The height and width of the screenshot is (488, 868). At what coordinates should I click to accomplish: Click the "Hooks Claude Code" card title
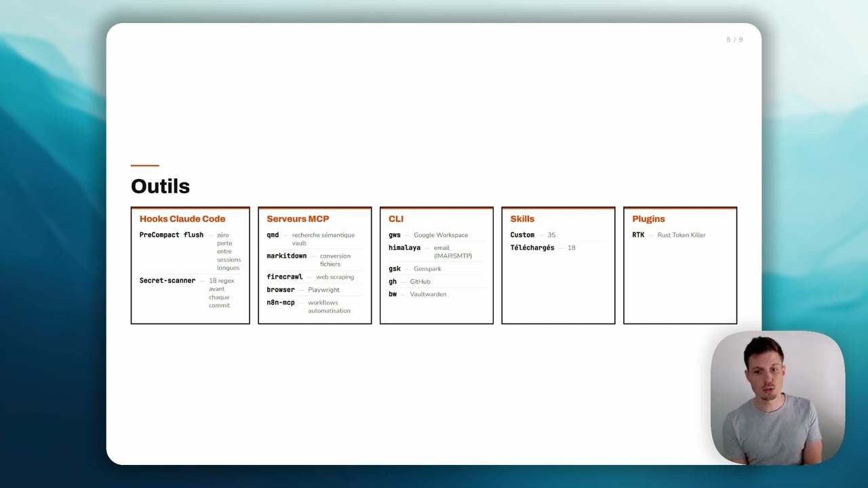point(182,219)
